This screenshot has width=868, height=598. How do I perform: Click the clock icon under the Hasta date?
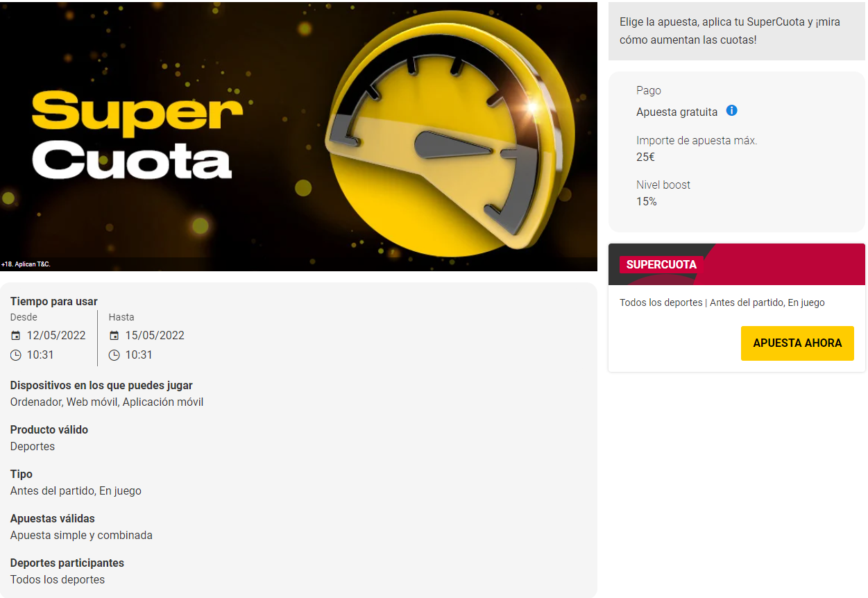click(x=114, y=355)
